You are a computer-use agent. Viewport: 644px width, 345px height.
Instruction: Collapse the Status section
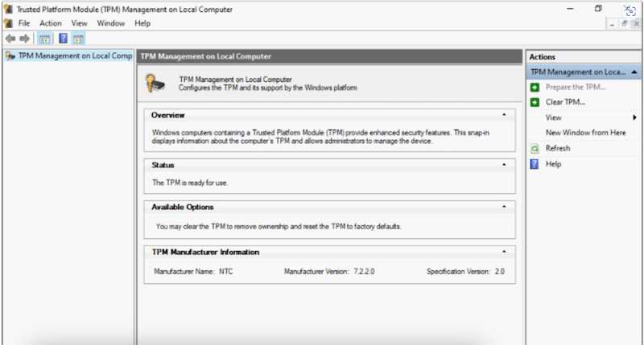504,164
